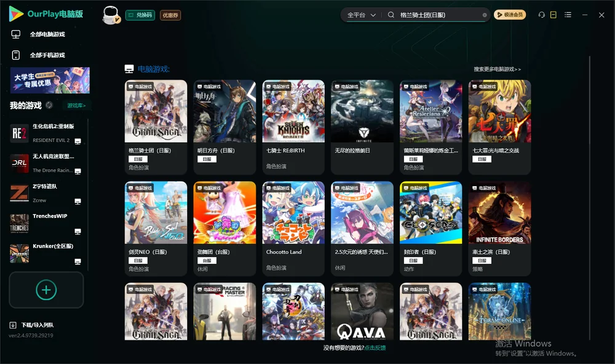Click the 台服 tag under 劲舞团
This screenshot has width=615, height=364.
coord(207,261)
